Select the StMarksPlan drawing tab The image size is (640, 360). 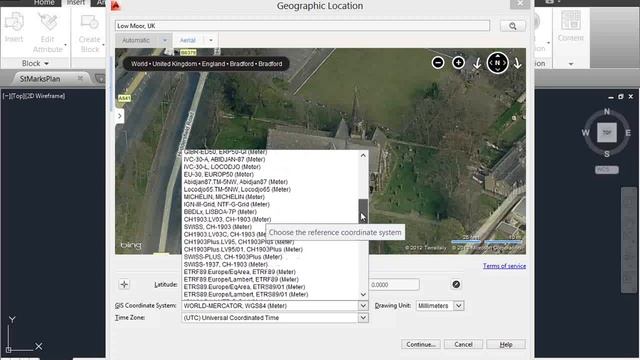click(40, 78)
